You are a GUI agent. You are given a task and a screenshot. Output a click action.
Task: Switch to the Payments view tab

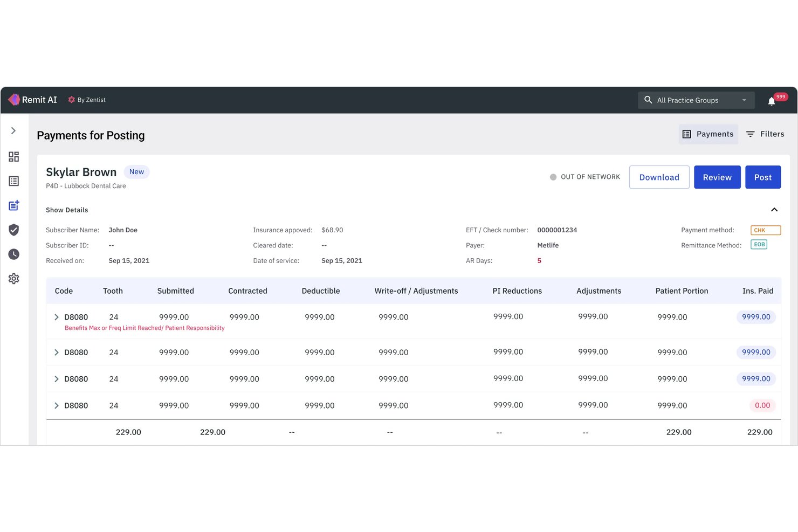[x=708, y=134]
